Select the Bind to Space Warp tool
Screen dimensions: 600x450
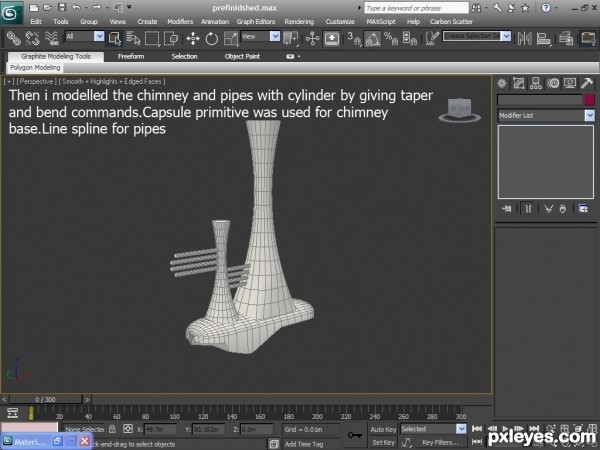tap(51, 38)
